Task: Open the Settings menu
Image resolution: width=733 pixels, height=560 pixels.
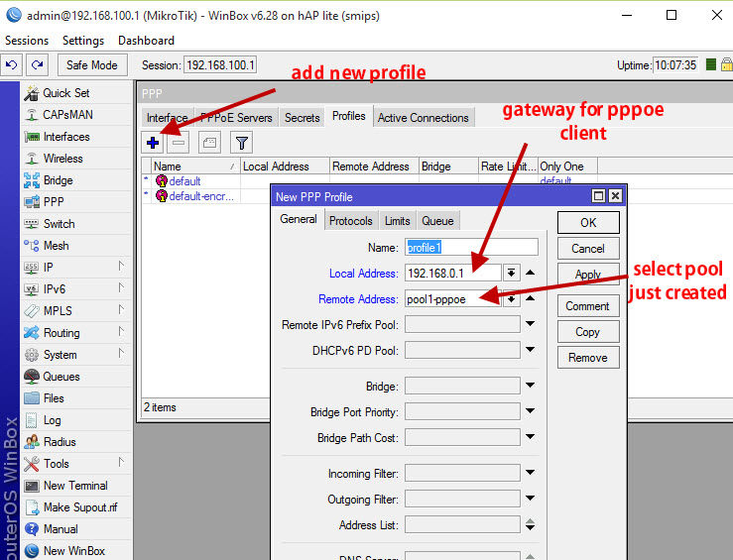Action: (x=83, y=41)
